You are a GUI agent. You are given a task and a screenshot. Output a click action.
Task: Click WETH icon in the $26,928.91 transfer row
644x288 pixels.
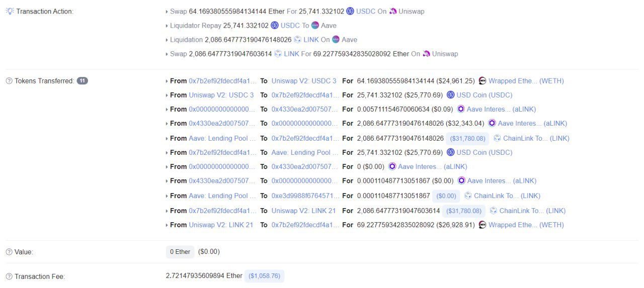click(482, 225)
